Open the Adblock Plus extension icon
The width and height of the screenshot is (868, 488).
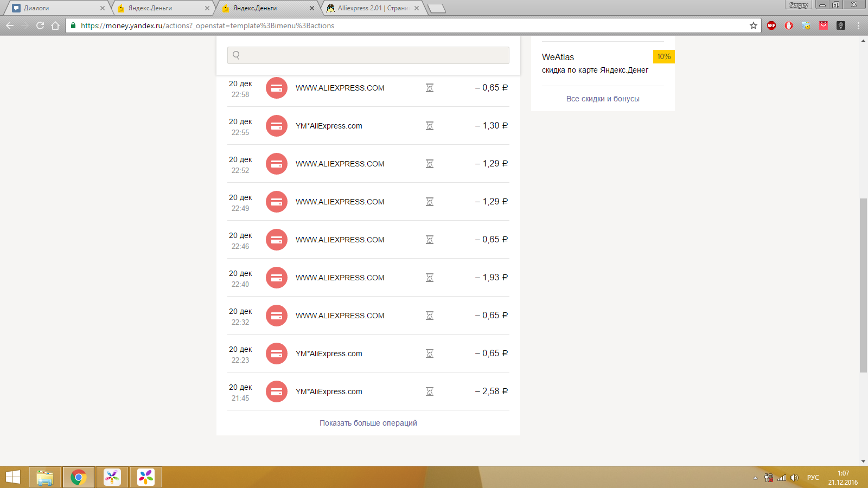771,25
